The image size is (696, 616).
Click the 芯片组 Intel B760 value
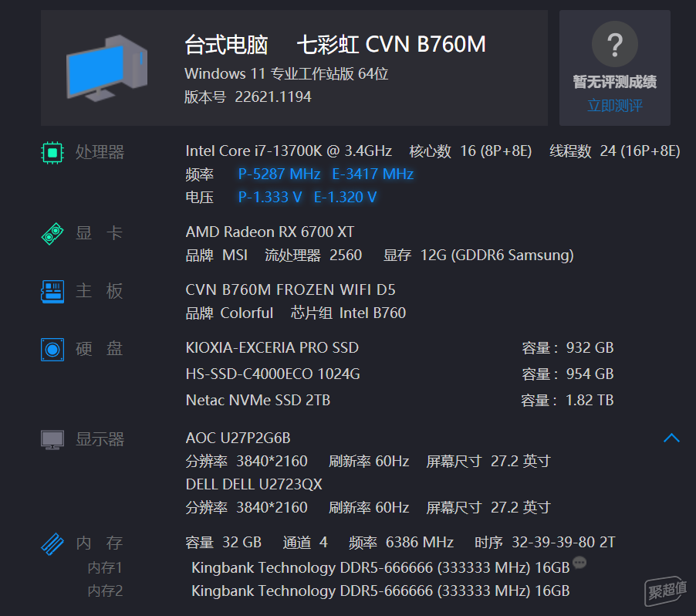click(349, 313)
